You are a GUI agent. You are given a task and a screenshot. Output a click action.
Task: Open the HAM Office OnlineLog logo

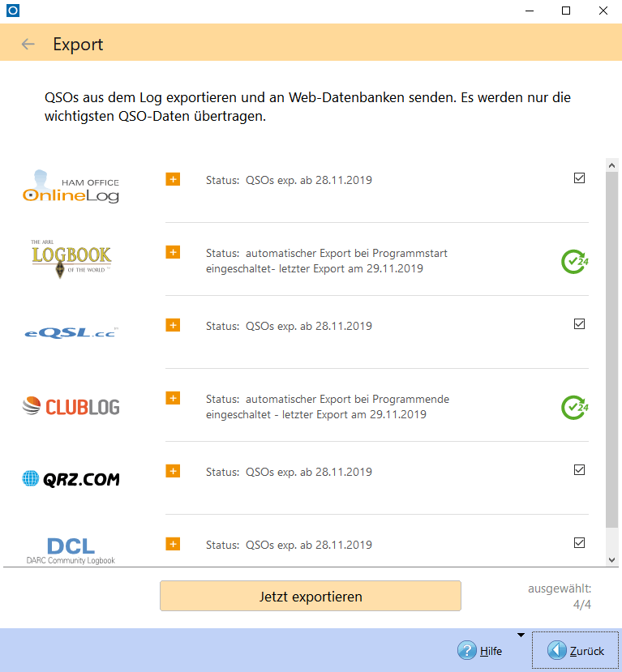(71, 186)
